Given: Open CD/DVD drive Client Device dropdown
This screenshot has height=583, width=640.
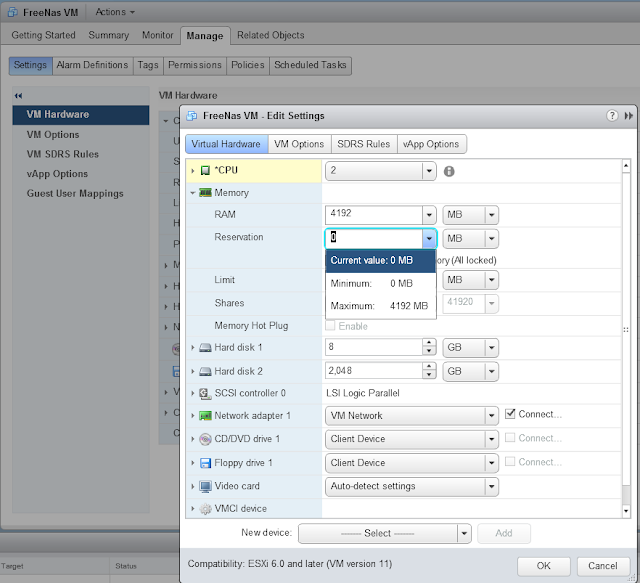Looking at the screenshot, I should pyautogui.click(x=412, y=439).
